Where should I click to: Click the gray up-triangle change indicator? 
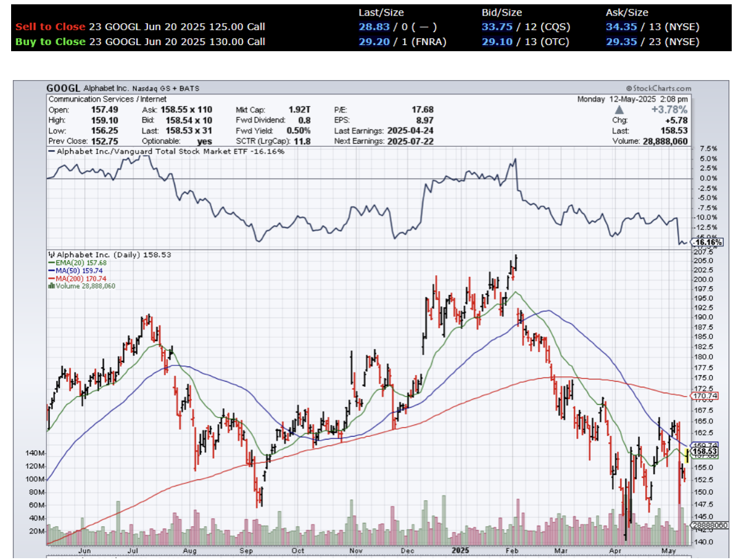click(x=619, y=110)
